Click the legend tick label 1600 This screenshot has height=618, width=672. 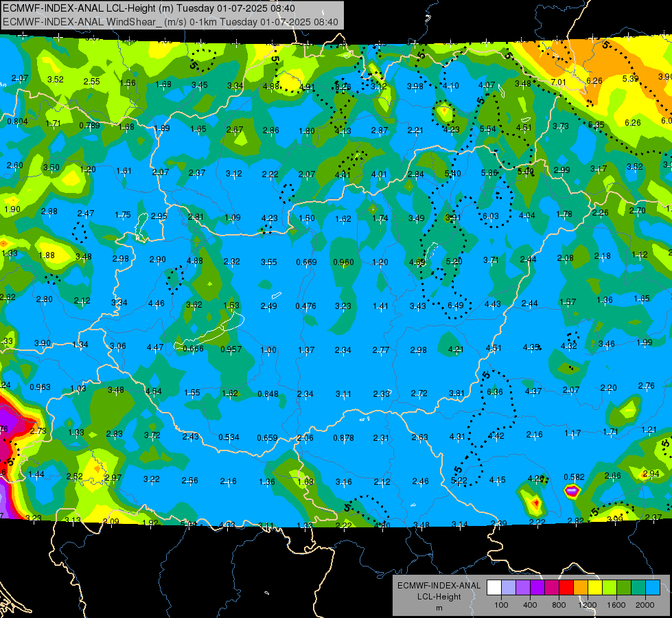click(x=616, y=605)
